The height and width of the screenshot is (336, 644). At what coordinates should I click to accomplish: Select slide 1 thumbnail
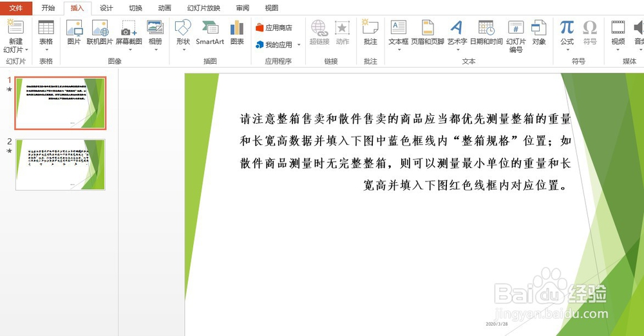point(61,103)
